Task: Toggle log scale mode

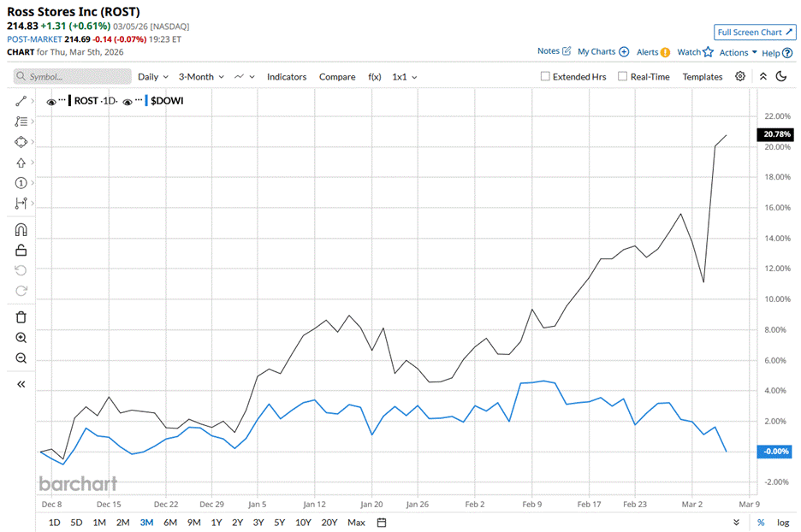Action: (x=783, y=523)
